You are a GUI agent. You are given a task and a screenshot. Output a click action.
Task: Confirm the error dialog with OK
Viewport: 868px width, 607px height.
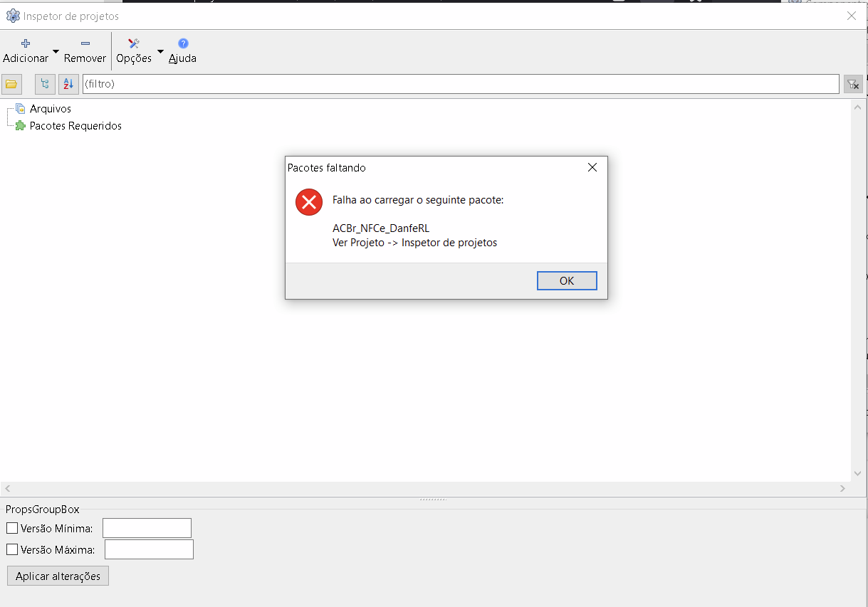pos(567,280)
